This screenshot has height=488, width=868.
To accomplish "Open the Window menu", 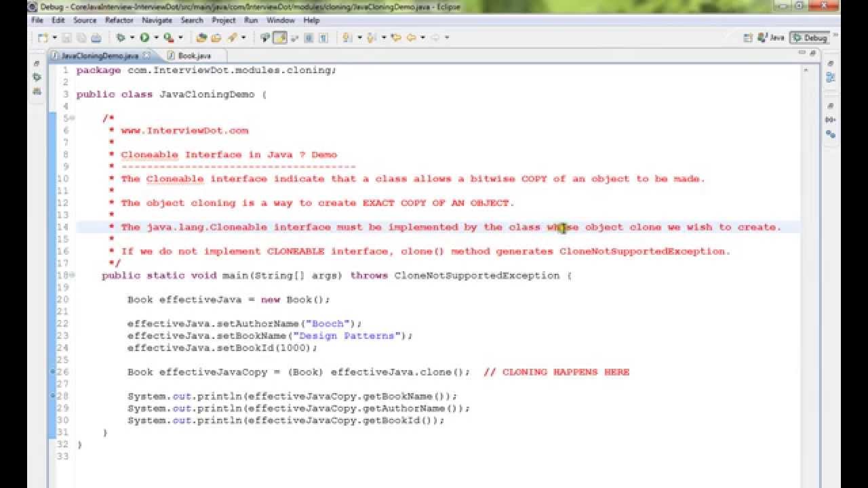I will click(x=281, y=20).
